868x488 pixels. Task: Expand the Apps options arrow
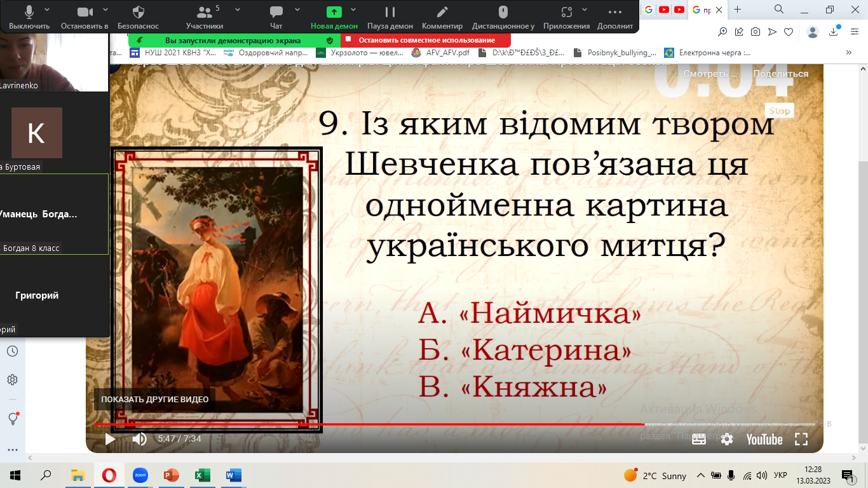[585, 10]
